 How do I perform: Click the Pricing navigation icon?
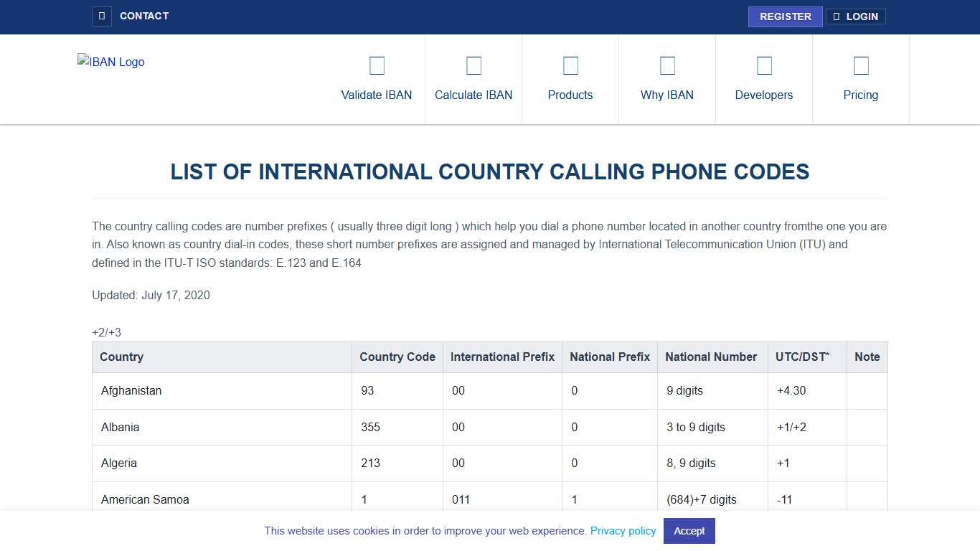point(860,65)
